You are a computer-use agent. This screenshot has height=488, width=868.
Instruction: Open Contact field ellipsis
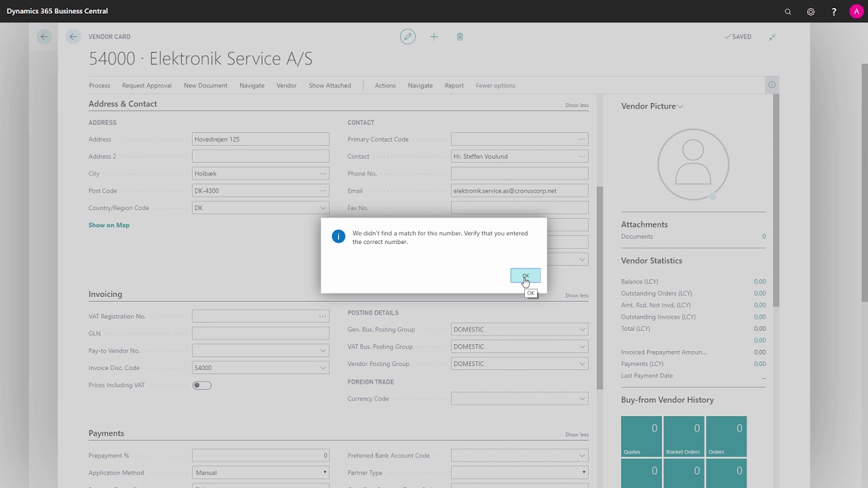582,156
